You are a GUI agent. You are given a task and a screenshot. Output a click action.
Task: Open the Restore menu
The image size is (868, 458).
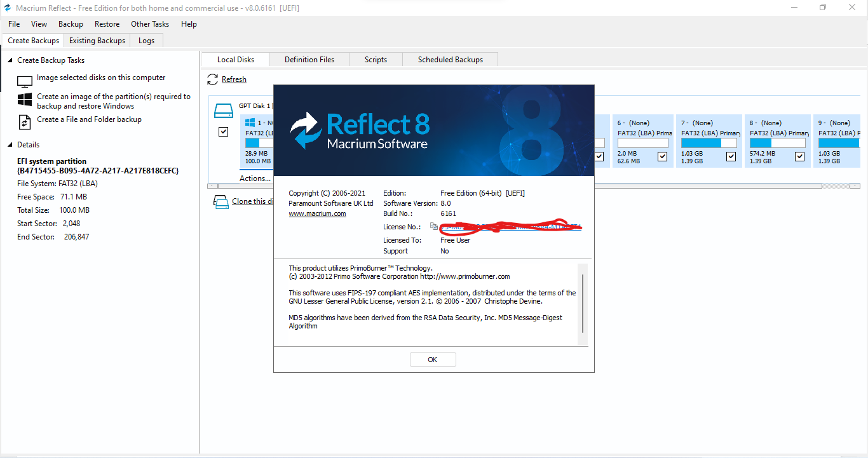107,24
